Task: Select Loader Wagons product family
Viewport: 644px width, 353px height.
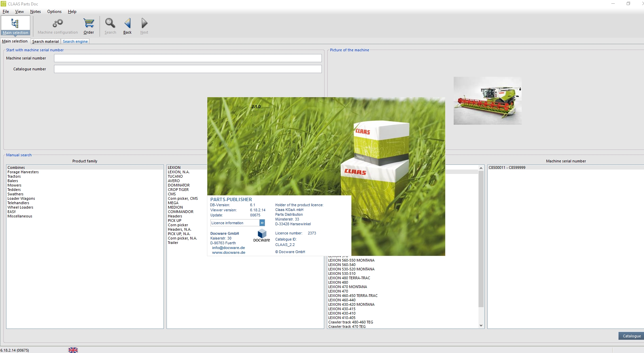Action: (85, 198)
